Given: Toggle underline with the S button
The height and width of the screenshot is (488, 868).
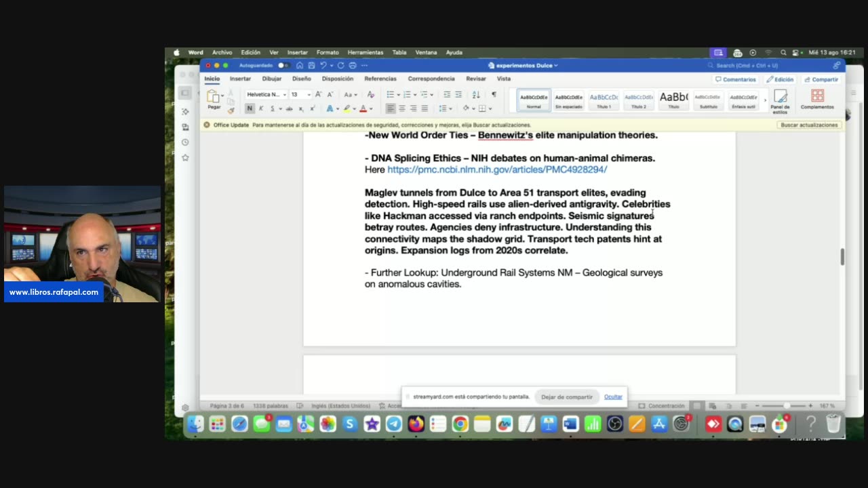Looking at the screenshot, I should tap(272, 108).
